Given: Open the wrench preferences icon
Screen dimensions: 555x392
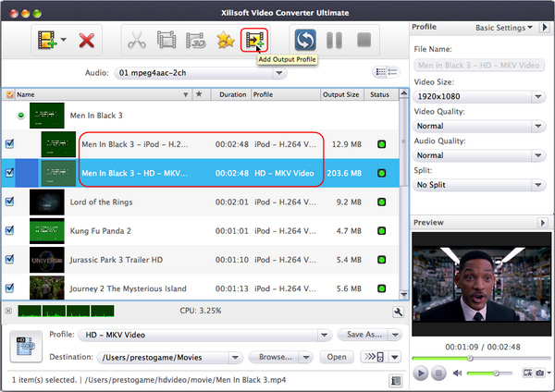Looking at the screenshot, I should pos(398,312).
